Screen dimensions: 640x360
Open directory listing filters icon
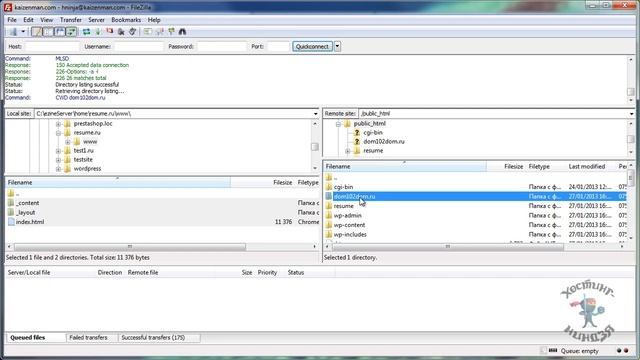(147, 31)
